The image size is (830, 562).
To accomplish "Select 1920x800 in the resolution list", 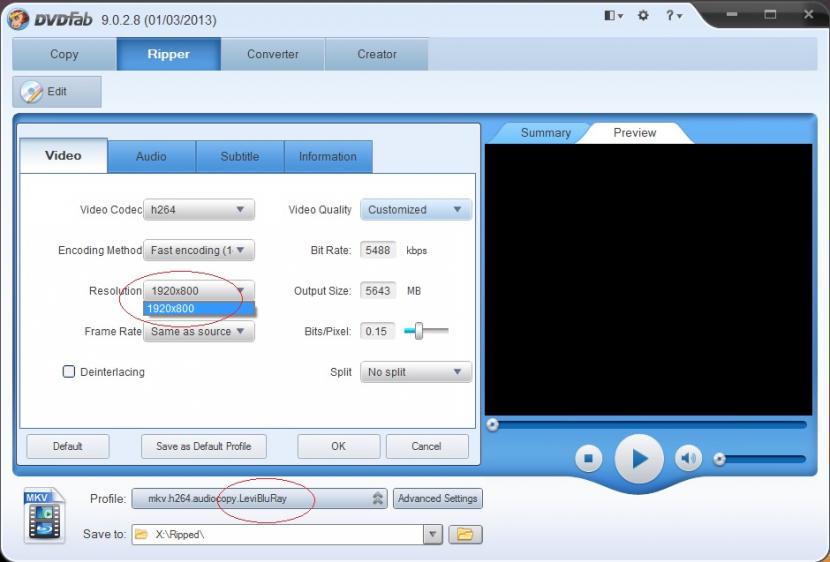I will point(198,309).
